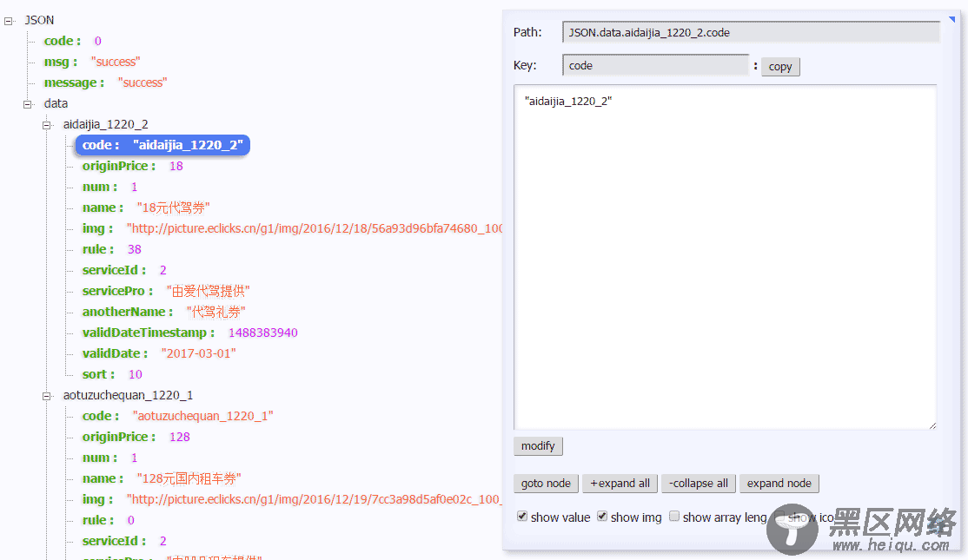Select the servicePro "由爱代驾提供" row
Viewport: 968px width, 560px height.
(x=166, y=291)
